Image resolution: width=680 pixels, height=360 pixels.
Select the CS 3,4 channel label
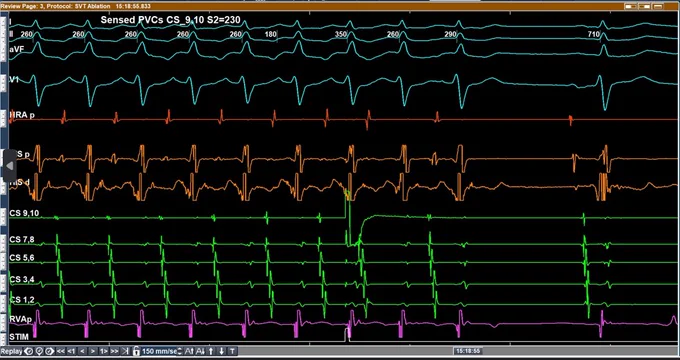pyautogui.click(x=22, y=279)
